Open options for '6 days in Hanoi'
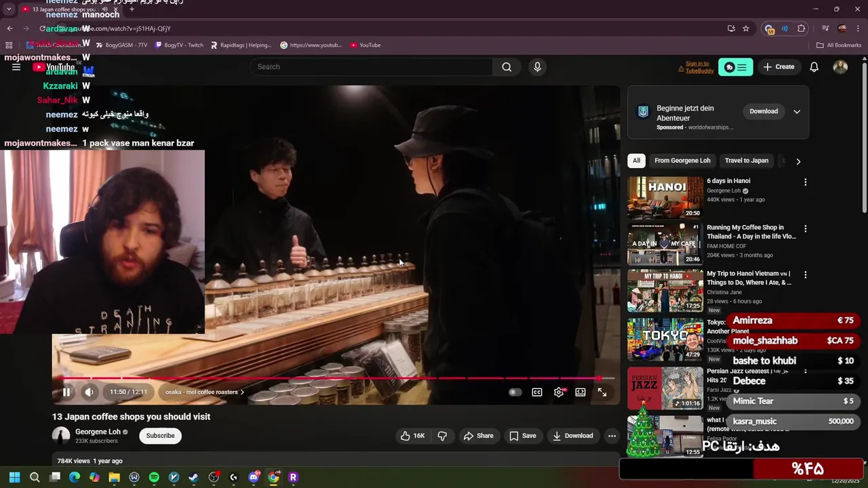Image resolution: width=868 pixels, height=488 pixels. pos(805,182)
